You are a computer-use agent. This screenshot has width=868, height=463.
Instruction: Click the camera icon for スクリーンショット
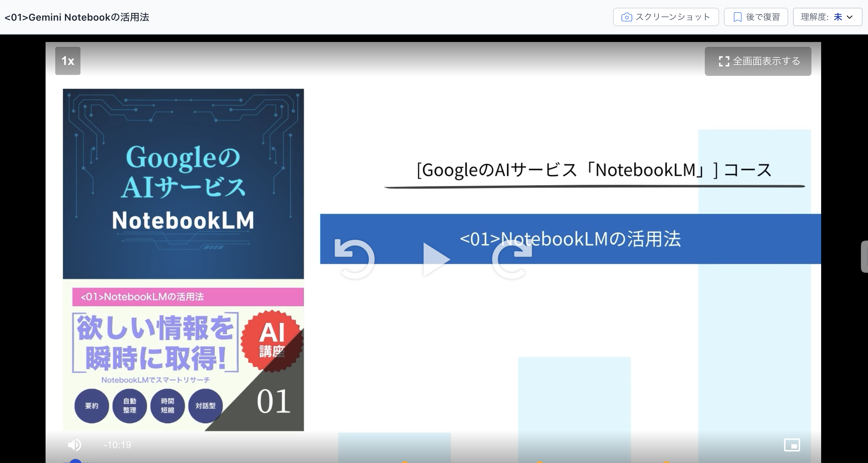tap(626, 17)
